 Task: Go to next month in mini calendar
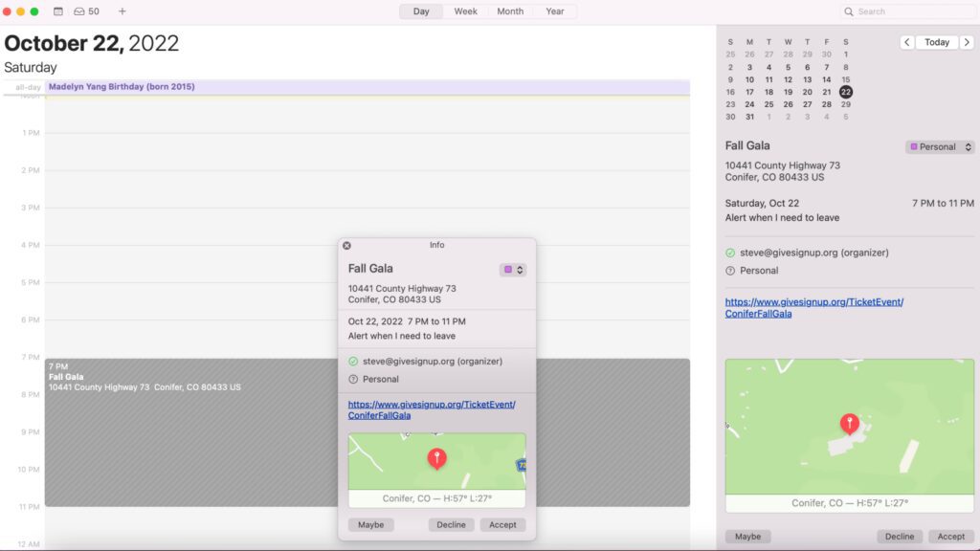[967, 42]
